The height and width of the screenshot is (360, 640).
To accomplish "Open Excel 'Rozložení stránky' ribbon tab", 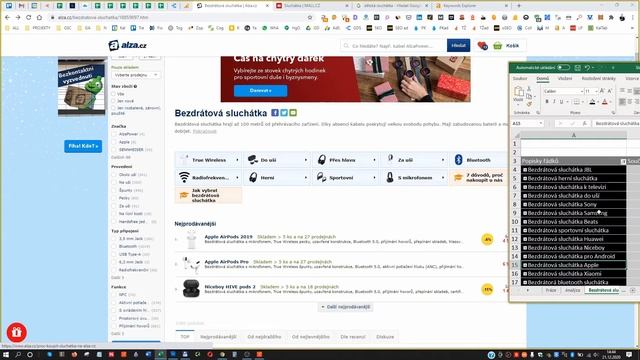I will [598, 78].
